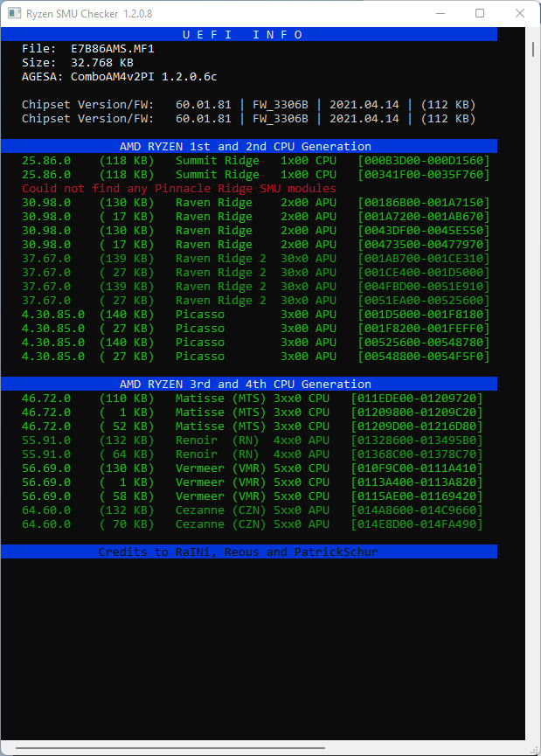The height and width of the screenshot is (756, 541).
Task: Select Raven Ridge address [0043DF00-0045E550]
Action: tap(423, 231)
